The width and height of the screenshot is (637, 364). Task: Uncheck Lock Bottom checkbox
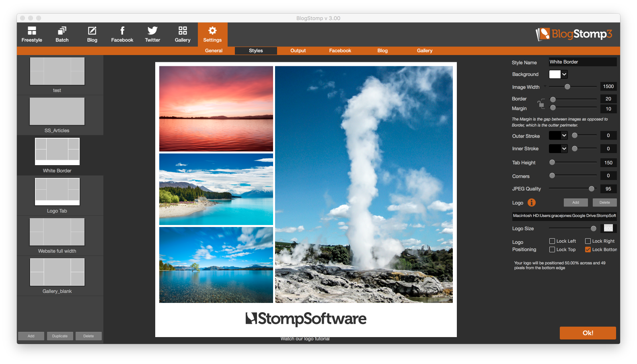click(x=588, y=249)
